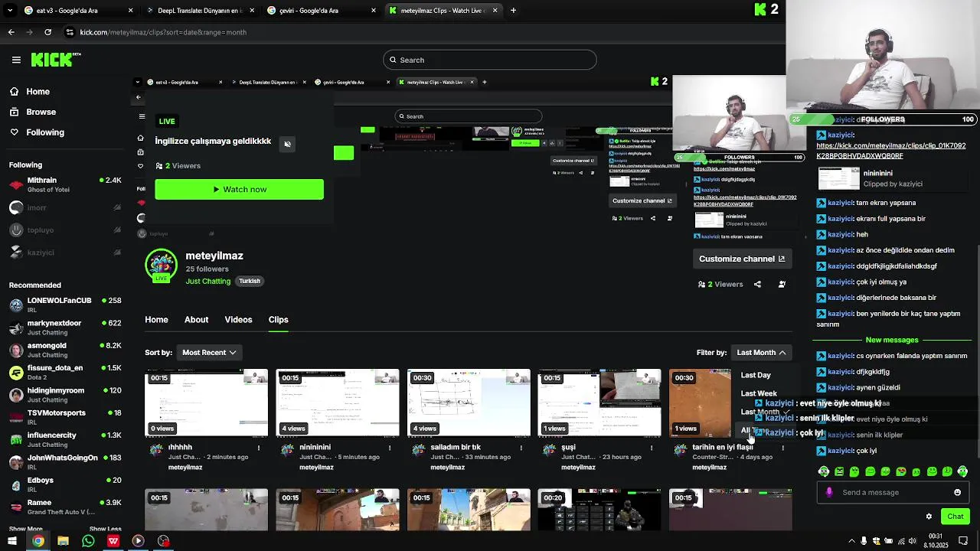Open a new browser tab with plus
Image resolution: width=980 pixels, height=551 pixels.
pyautogui.click(x=513, y=11)
